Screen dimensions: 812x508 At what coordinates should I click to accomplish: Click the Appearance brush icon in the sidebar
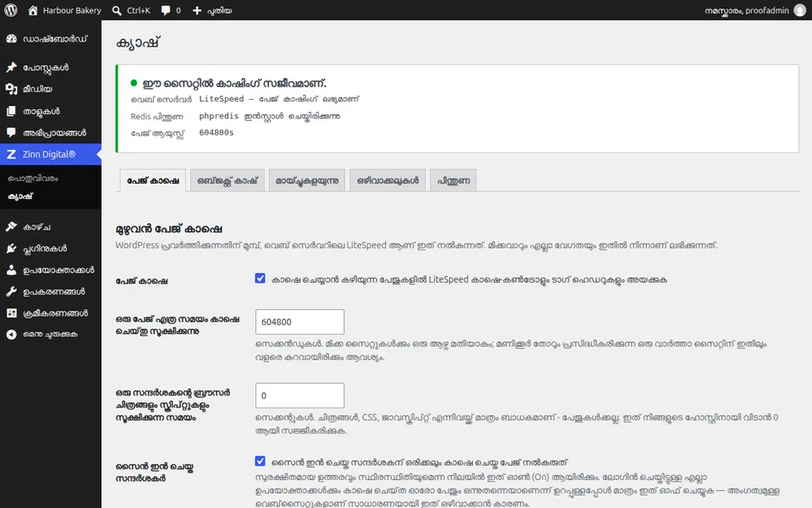pos(11,227)
